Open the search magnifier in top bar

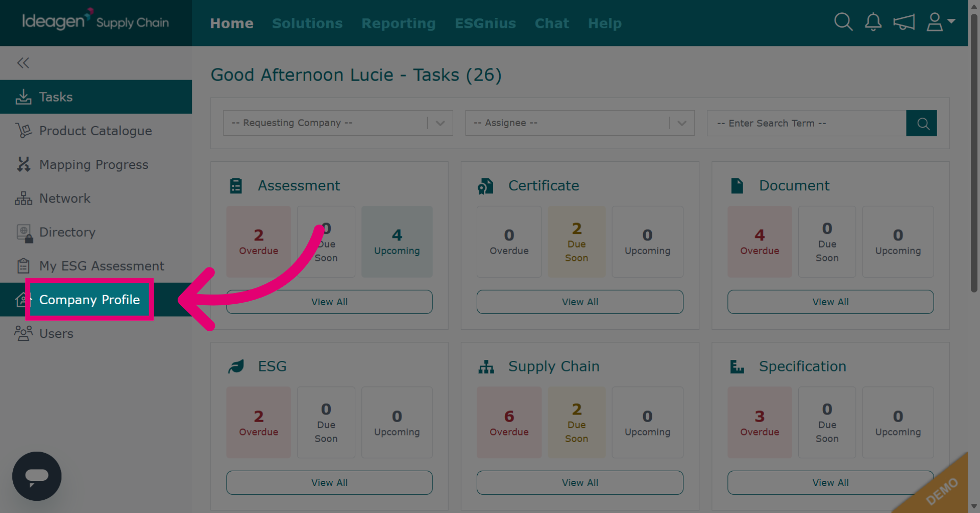[x=843, y=22]
